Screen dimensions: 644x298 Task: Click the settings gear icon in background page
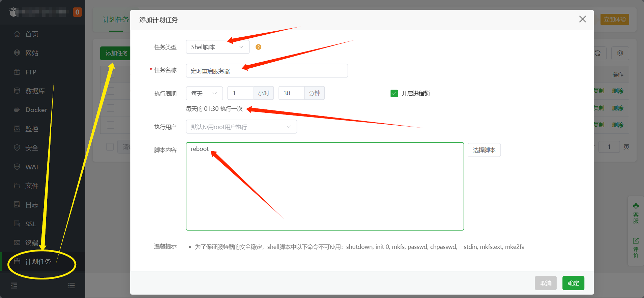(x=620, y=53)
